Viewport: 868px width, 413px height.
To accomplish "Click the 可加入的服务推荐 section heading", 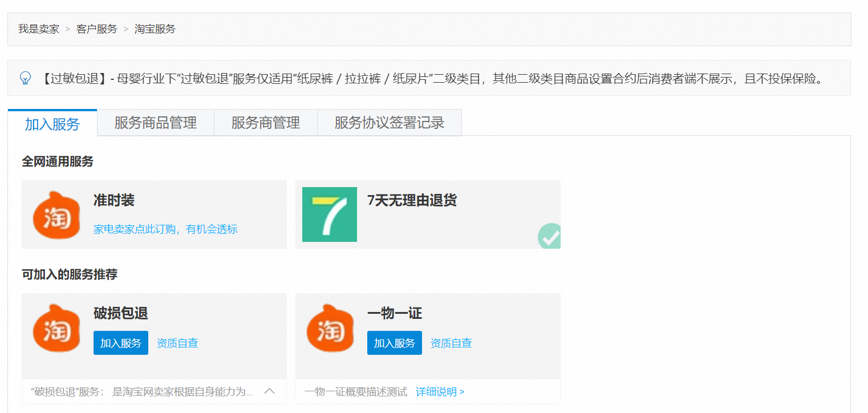I will pyautogui.click(x=70, y=274).
